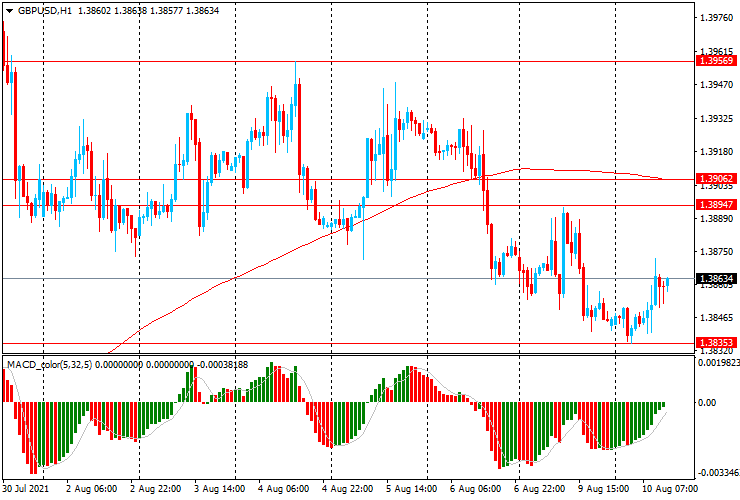Click the 1.39325 price scale value

tap(716, 119)
